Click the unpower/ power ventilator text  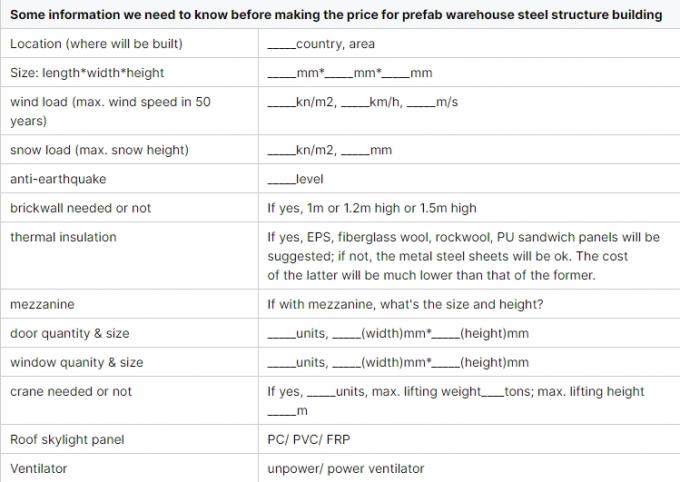click(341, 468)
